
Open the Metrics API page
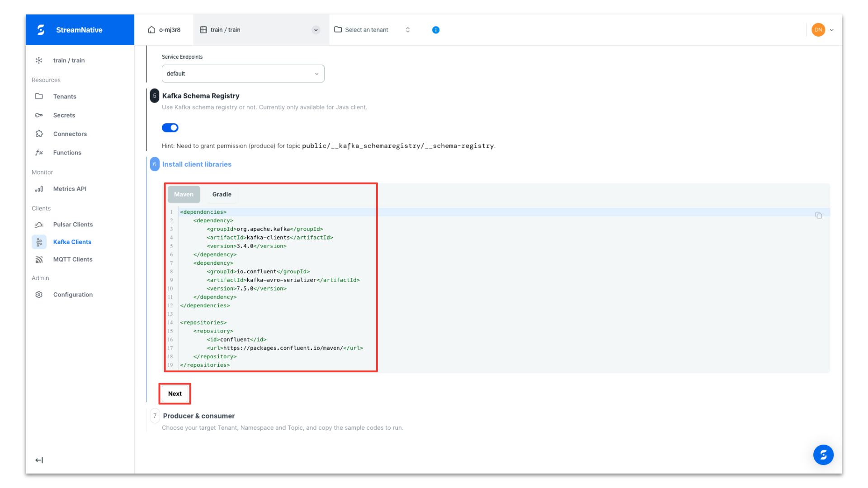coord(70,189)
